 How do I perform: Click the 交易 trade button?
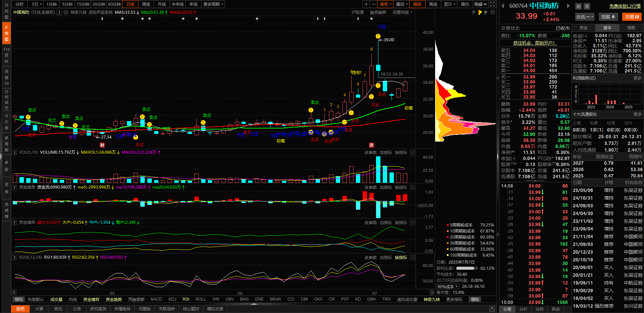(632, 17)
